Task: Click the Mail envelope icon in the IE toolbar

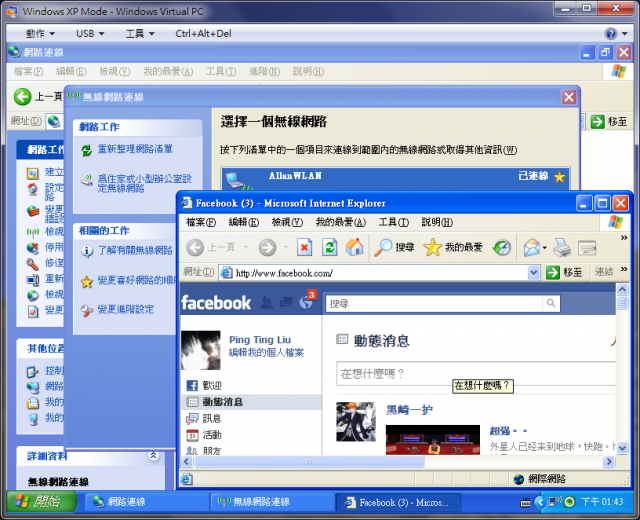Action: tap(531, 247)
